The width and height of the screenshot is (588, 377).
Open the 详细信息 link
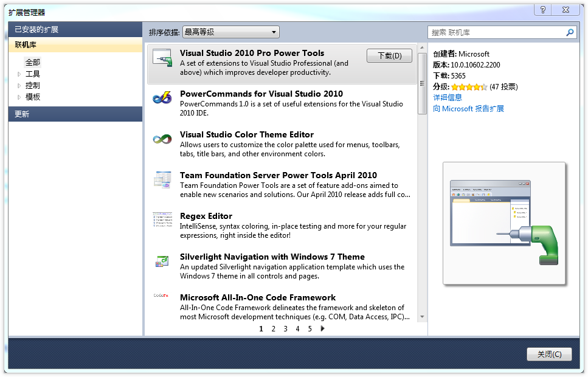click(448, 97)
